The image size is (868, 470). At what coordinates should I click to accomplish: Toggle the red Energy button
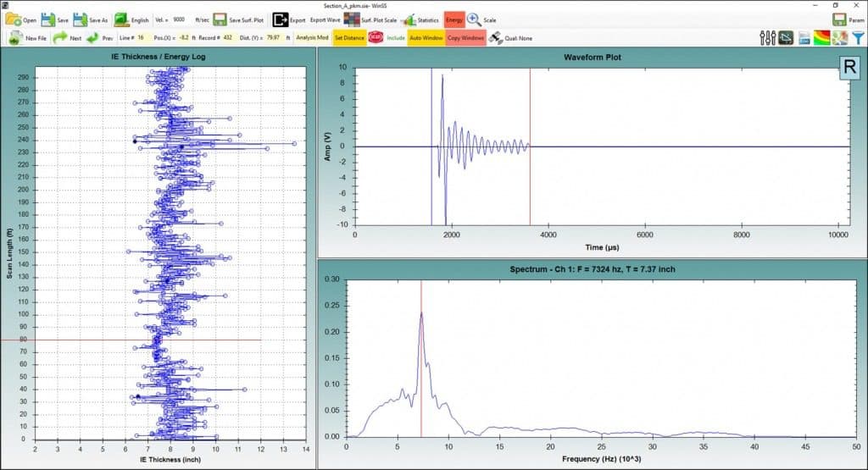point(453,19)
